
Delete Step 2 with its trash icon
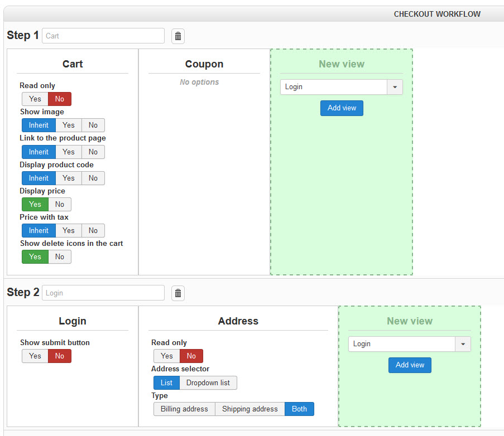coord(177,293)
